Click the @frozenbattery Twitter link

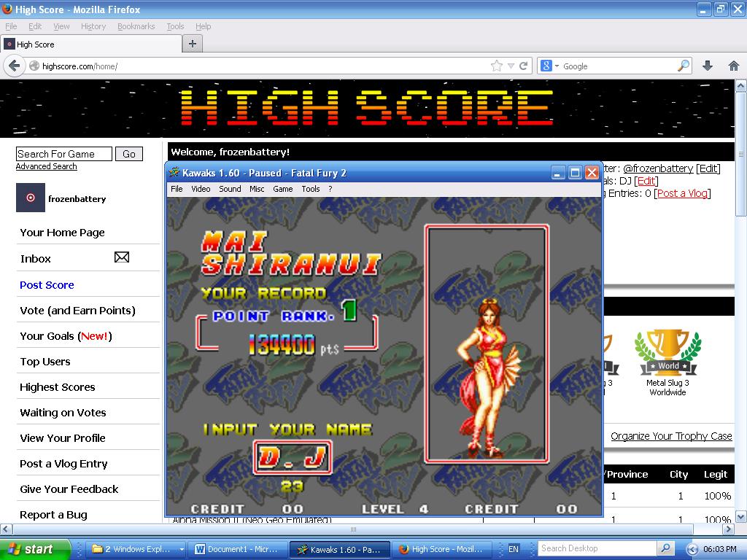tap(658, 168)
